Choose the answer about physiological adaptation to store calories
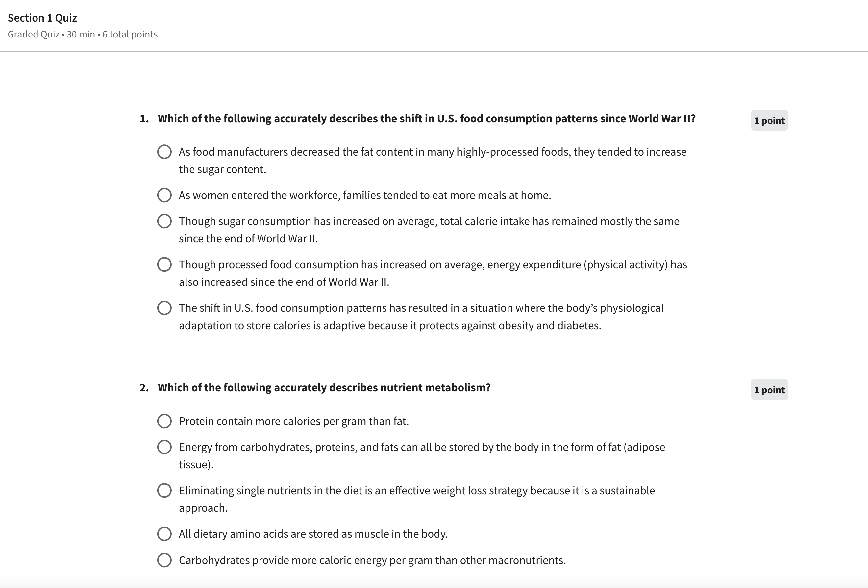 click(164, 308)
